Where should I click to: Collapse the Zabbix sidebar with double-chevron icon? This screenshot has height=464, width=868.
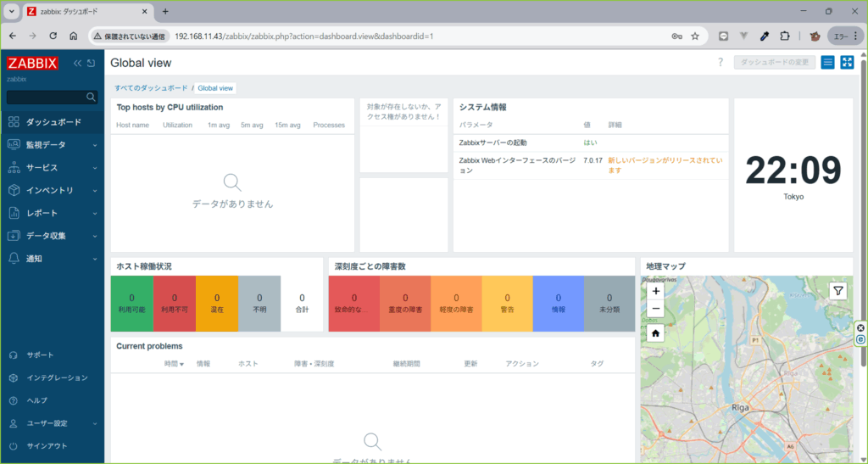click(78, 64)
